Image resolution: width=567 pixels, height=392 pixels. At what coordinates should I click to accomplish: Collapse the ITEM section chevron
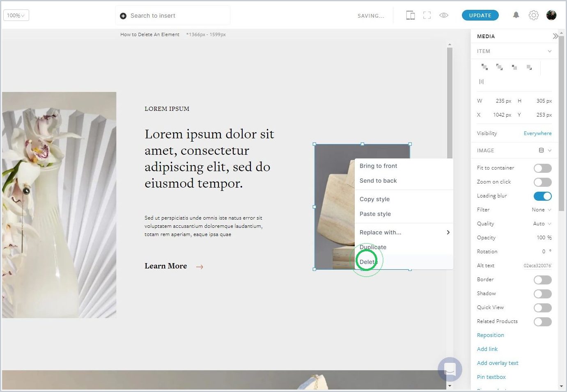(549, 51)
